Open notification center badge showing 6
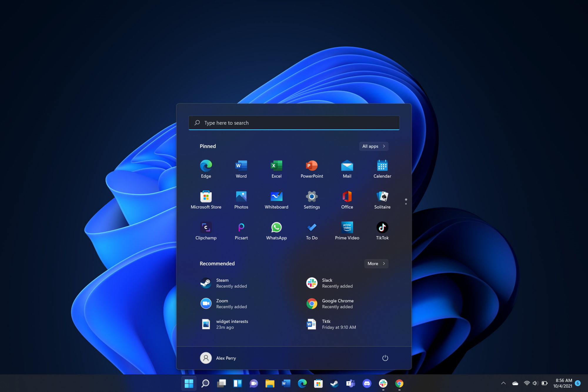The height and width of the screenshot is (392, 588). 578,383
